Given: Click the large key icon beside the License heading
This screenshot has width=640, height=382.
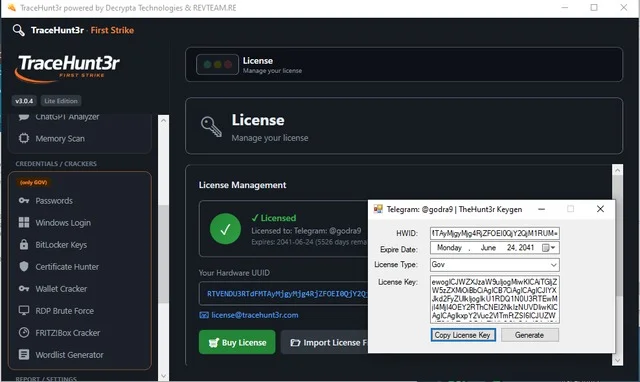Looking at the screenshot, I should point(211,127).
